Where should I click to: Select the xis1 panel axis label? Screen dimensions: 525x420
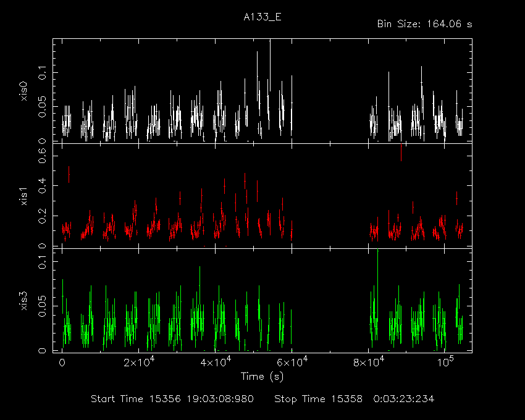tap(23, 196)
